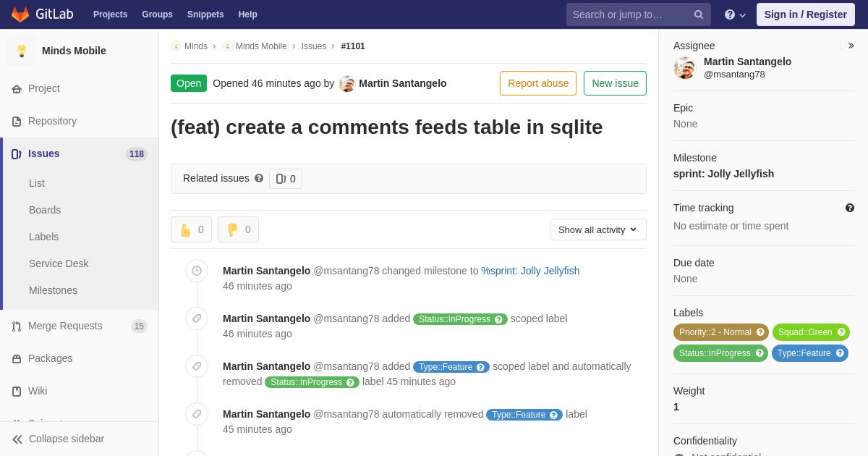The height and width of the screenshot is (456, 868).
Task: Click the label icon beside the 'added Status::InProgress' event
Action: pyautogui.click(x=197, y=318)
